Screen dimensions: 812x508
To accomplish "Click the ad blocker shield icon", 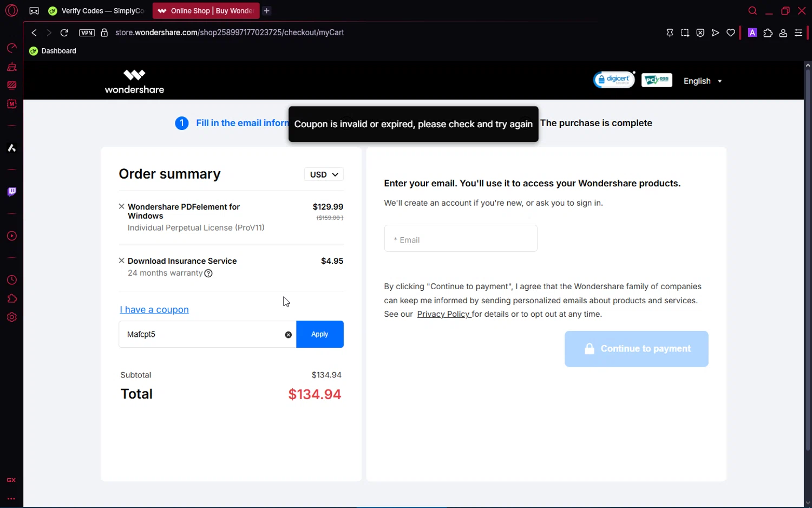I will (x=700, y=33).
